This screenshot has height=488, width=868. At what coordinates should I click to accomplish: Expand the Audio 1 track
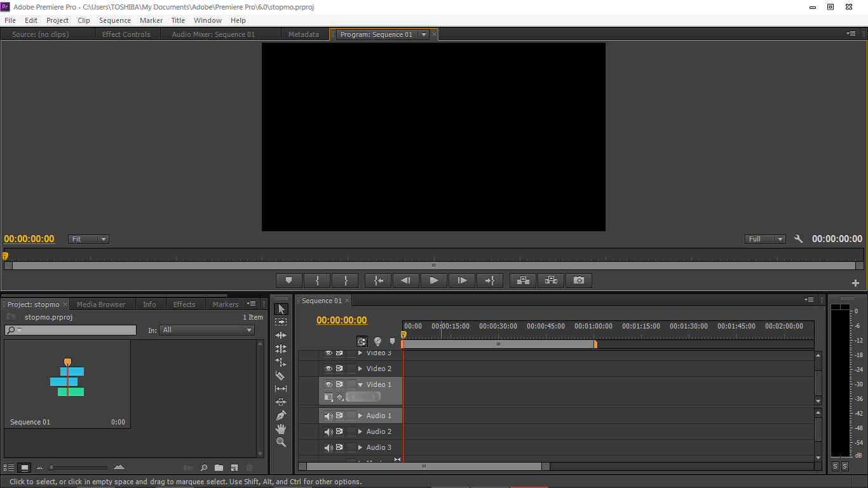click(360, 416)
